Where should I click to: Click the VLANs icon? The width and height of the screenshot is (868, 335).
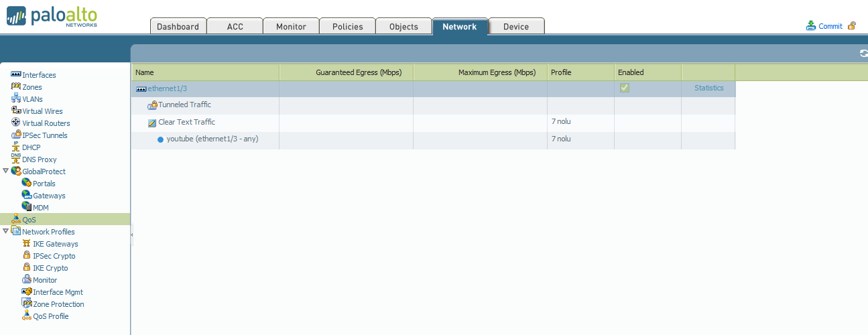[16, 99]
